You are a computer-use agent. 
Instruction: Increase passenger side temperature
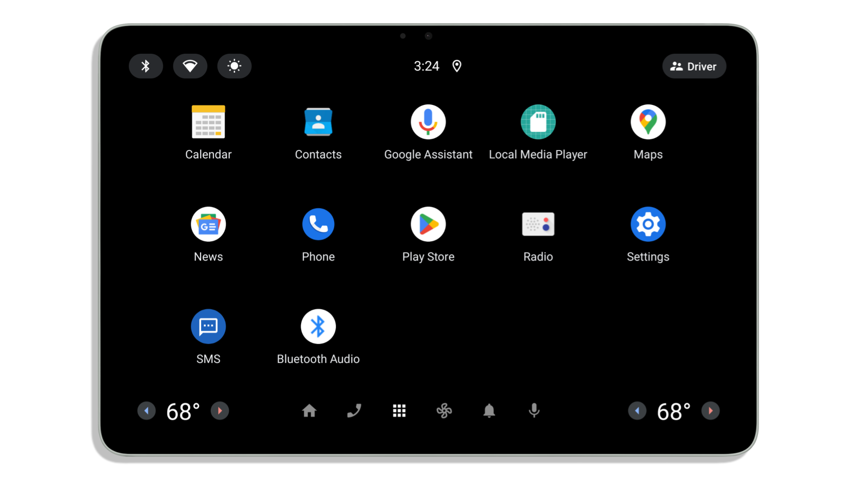[x=711, y=411]
